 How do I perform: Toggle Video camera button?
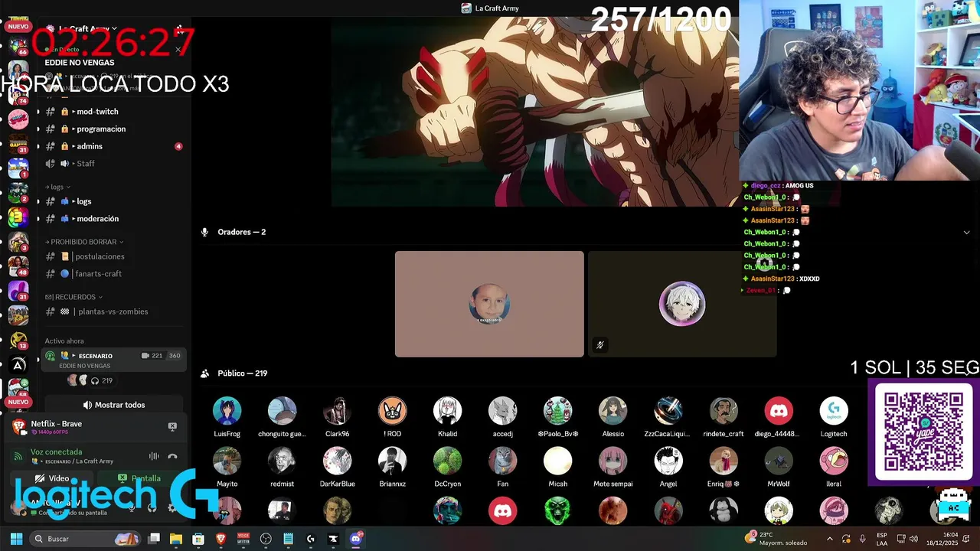pyautogui.click(x=51, y=478)
